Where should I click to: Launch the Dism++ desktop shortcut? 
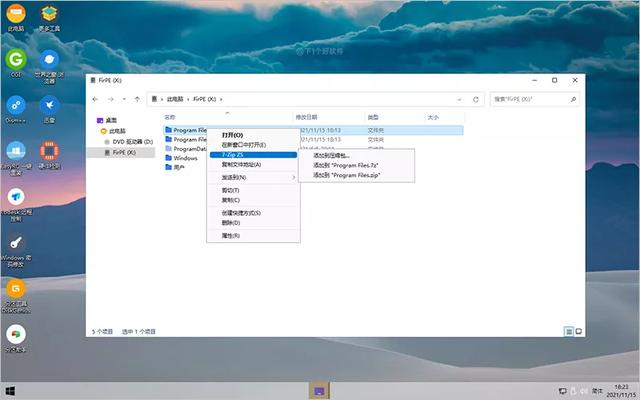pos(16,106)
